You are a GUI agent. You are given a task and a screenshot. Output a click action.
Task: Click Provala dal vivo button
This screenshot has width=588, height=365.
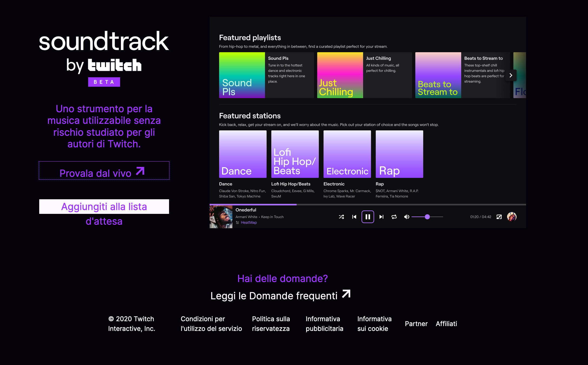tap(104, 171)
